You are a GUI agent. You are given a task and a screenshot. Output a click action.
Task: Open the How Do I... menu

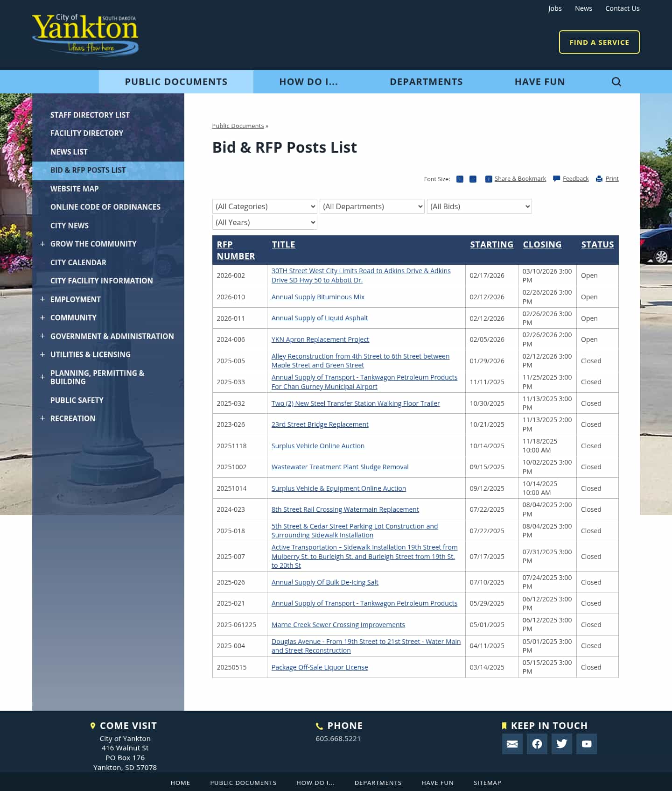(x=308, y=82)
